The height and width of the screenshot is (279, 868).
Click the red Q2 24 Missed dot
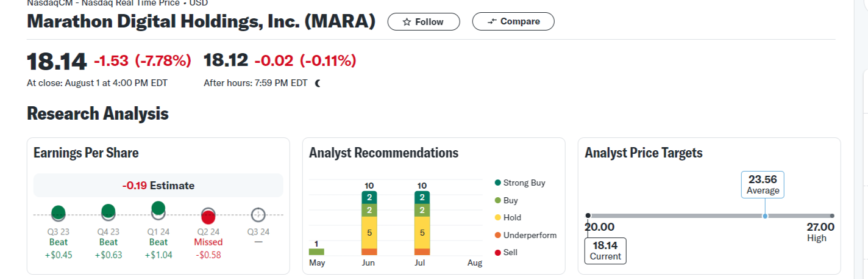[208, 216]
